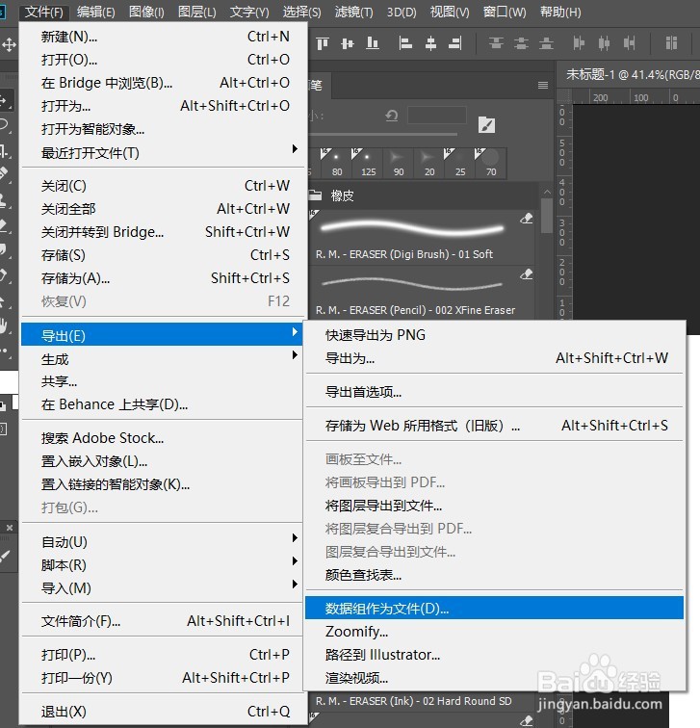
Task: Select the 125 size brush preset
Action: coord(368,163)
